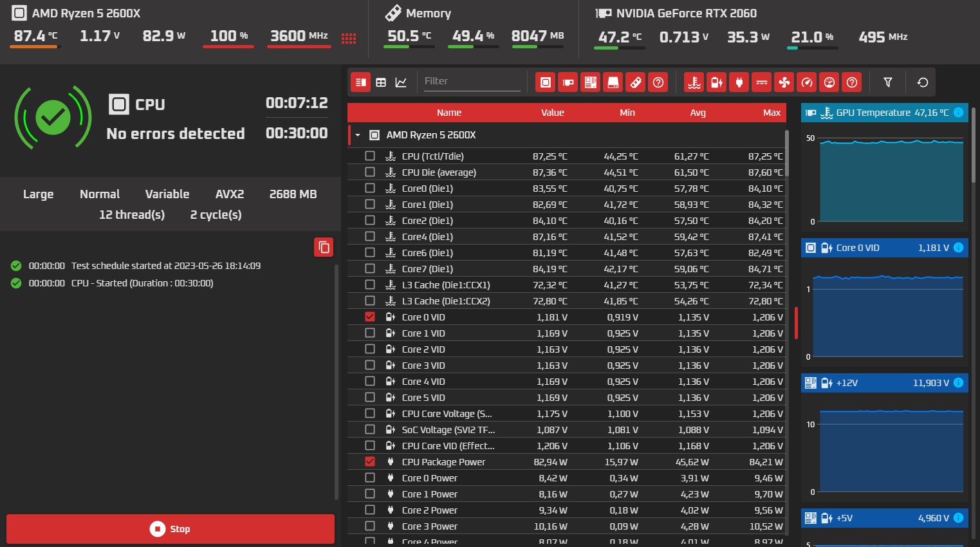Click the 8047 MB memory reading
The image size is (980, 547).
coord(538,36)
